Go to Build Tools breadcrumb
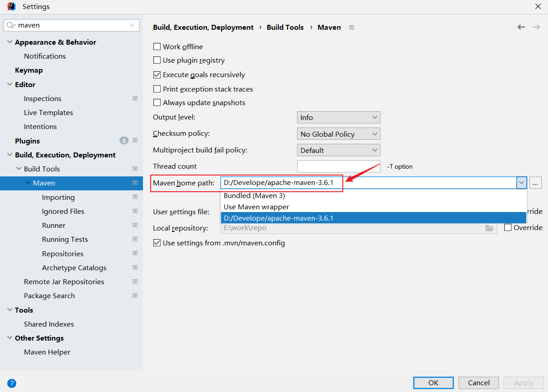 point(285,27)
